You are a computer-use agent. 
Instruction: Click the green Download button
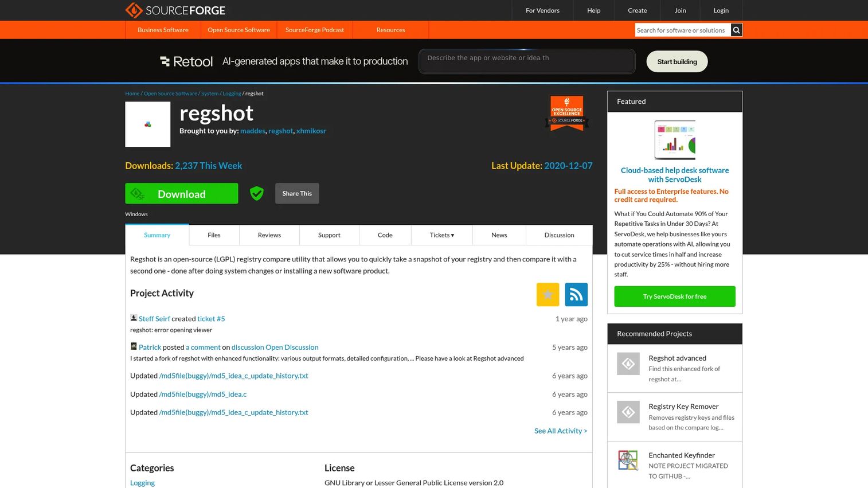[182, 194]
